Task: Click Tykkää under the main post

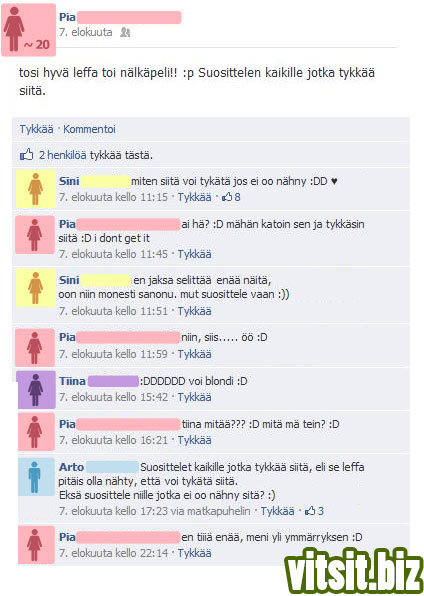Action: click(x=37, y=129)
